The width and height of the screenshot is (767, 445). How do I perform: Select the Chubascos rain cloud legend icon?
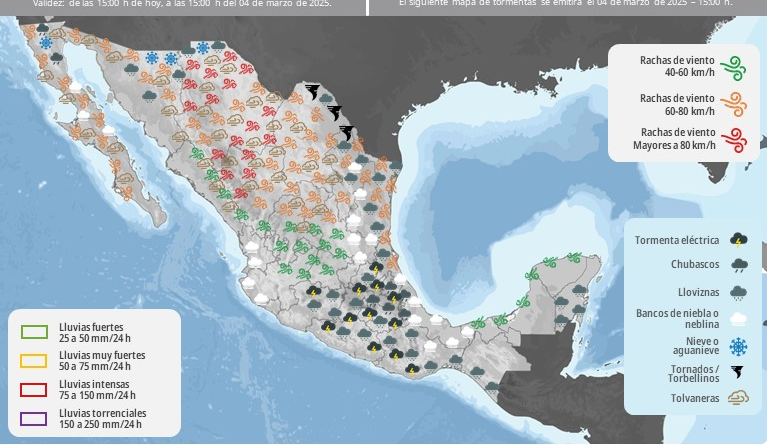[x=739, y=266]
